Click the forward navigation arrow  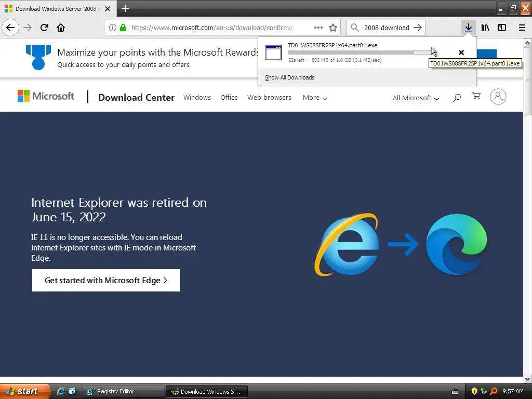(x=28, y=28)
